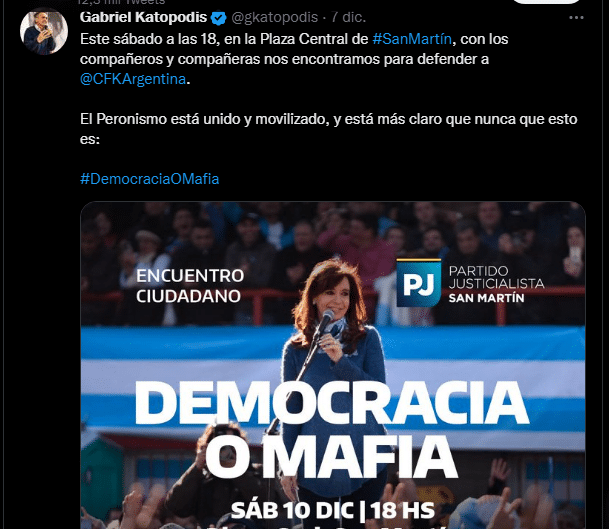Click the sentence 'El Peronismo está unido y movilizado'
The width and height of the screenshot is (609, 529).
tap(205, 119)
